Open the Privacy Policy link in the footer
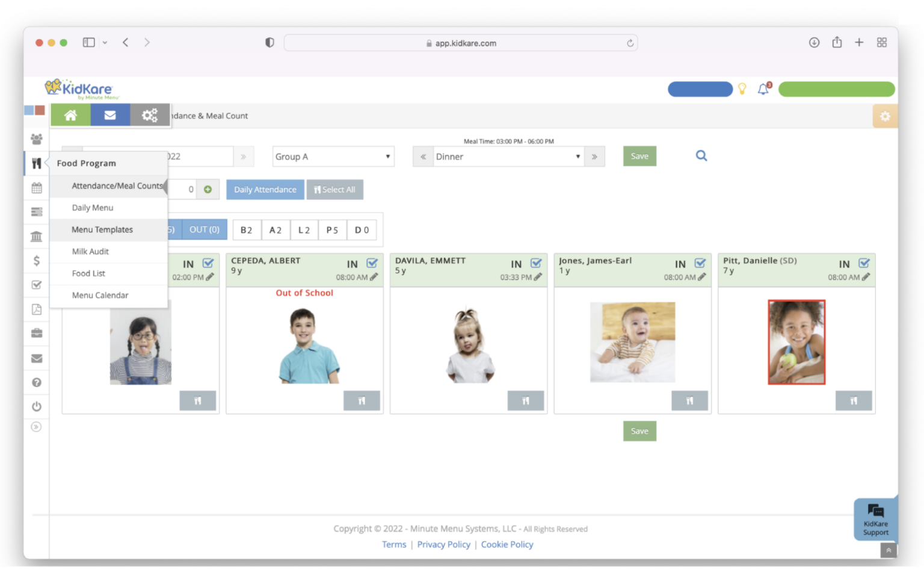The width and height of the screenshot is (924, 581). [444, 544]
